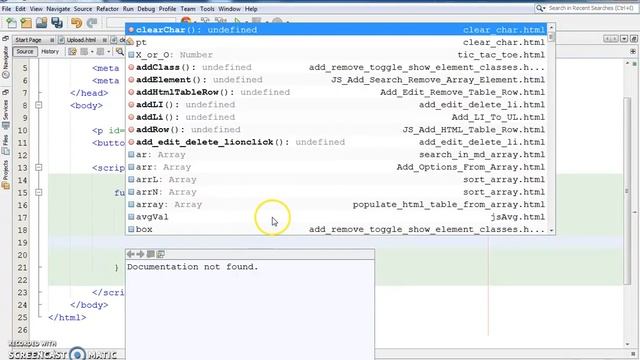640x360 pixels.
Task: Click documentation popup Forward arrow
Action: pos(140,254)
